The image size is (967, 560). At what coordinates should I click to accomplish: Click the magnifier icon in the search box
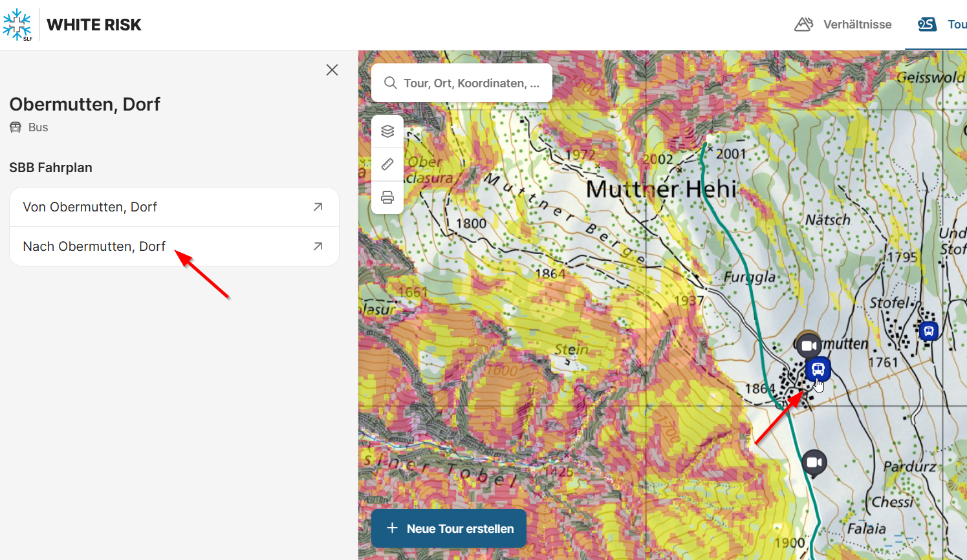tap(390, 83)
